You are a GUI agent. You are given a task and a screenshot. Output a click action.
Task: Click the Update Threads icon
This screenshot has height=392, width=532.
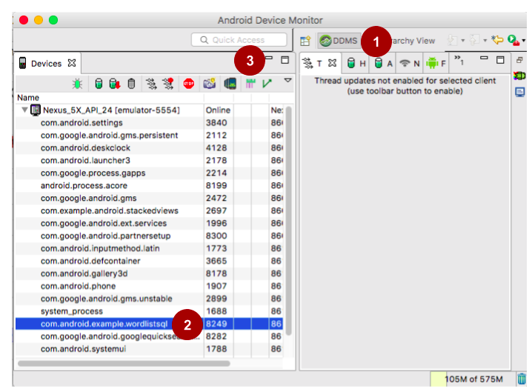coord(151,84)
